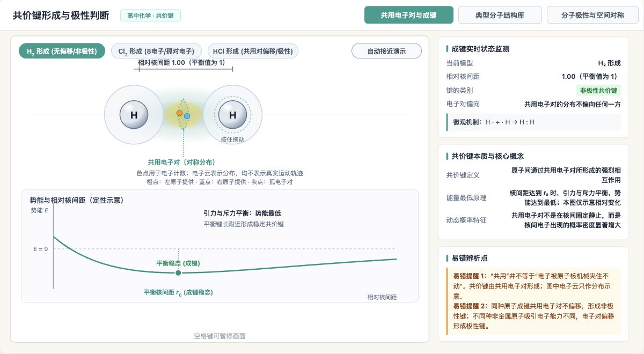
Task: Select H₂ 形成 (无偏移/非极性) model
Action: 62,51
